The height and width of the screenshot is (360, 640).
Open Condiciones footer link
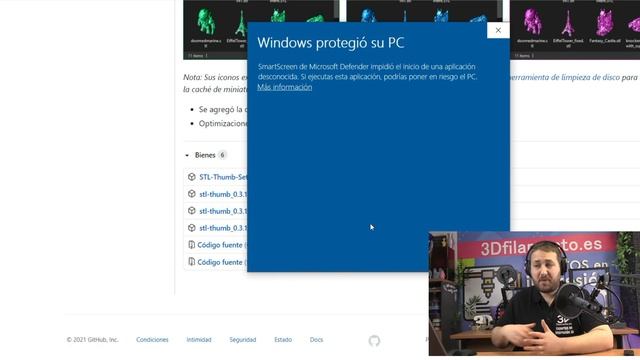click(152, 340)
